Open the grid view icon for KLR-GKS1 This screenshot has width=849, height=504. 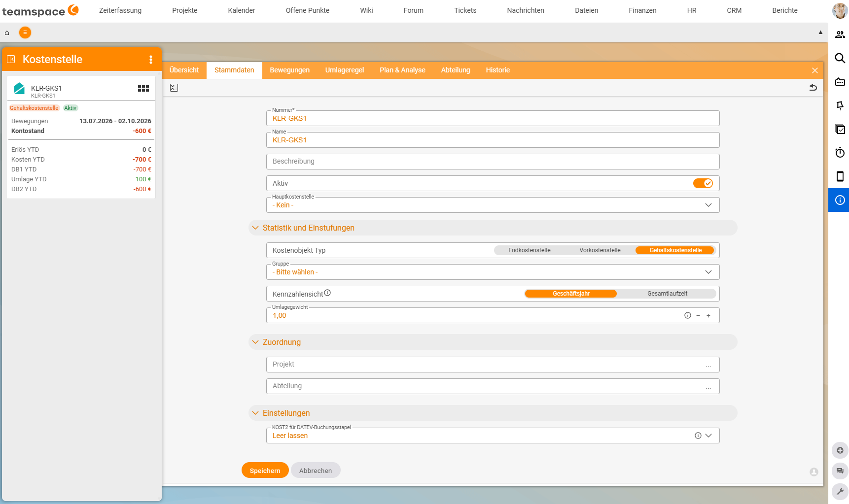(x=143, y=88)
